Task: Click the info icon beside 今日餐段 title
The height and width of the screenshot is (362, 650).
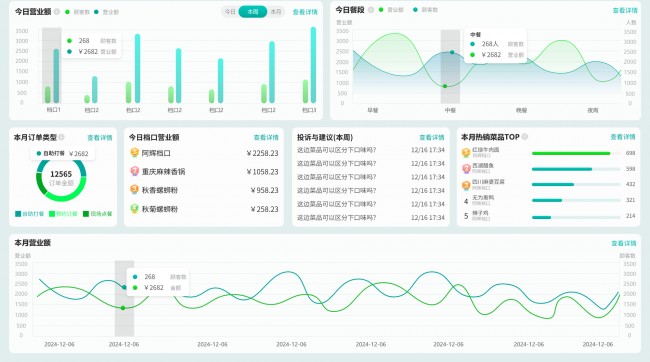Action: point(371,10)
